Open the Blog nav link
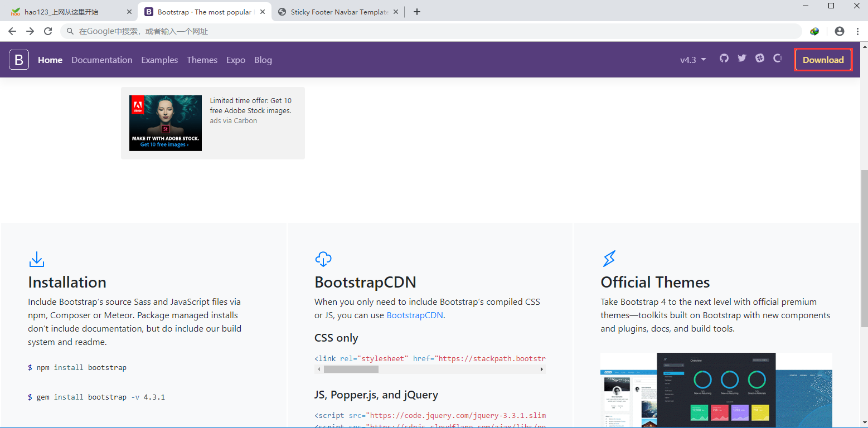This screenshot has height=428, width=868. [263, 60]
